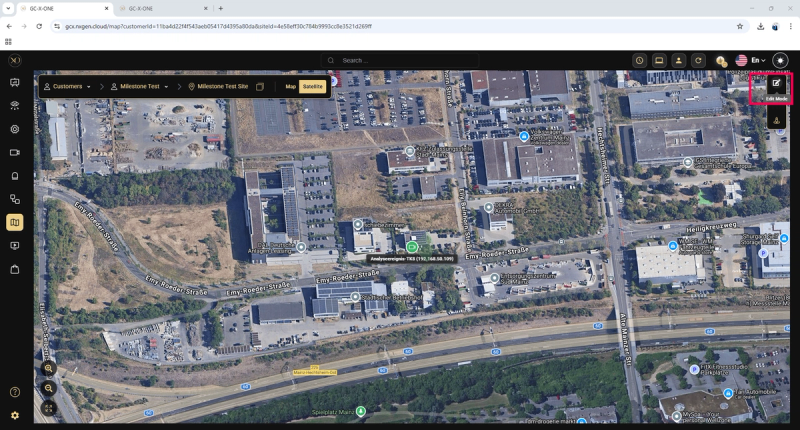This screenshot has width=800, height=430.
Task: Open the clock history icon in header
Action: coord(639,61)
